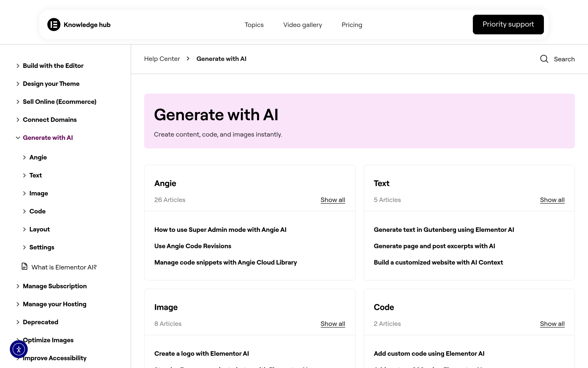The height and width of the screenshot is (368, 588).
Task: Expand the Manage Subscription chevron
Action: click(18, 286)
